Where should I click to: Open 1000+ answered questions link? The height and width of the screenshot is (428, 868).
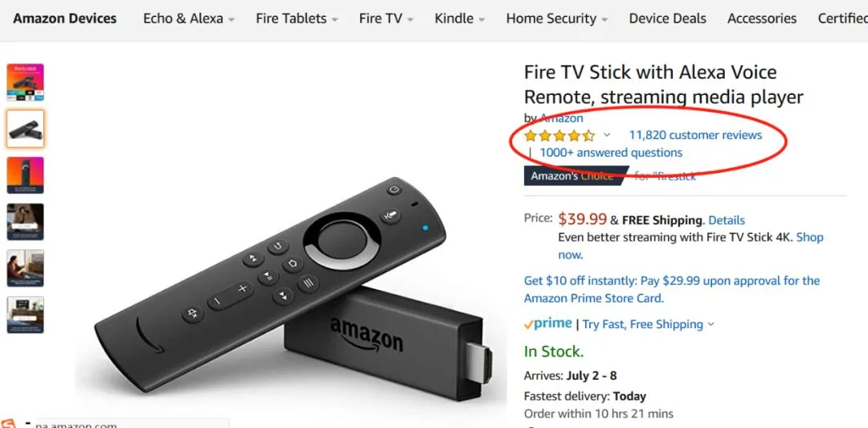(611, 153)
